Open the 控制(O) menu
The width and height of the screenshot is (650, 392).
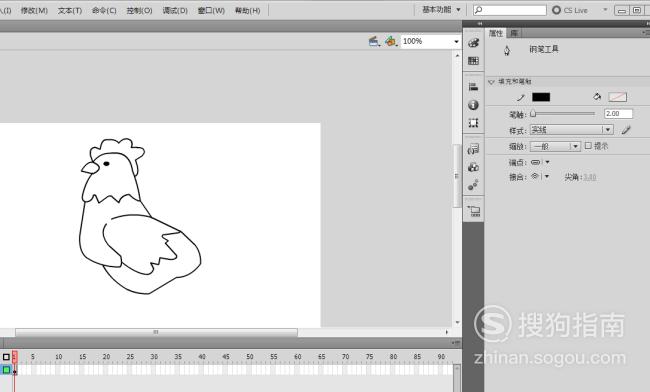pyautogui.click(x=139, y=10)
